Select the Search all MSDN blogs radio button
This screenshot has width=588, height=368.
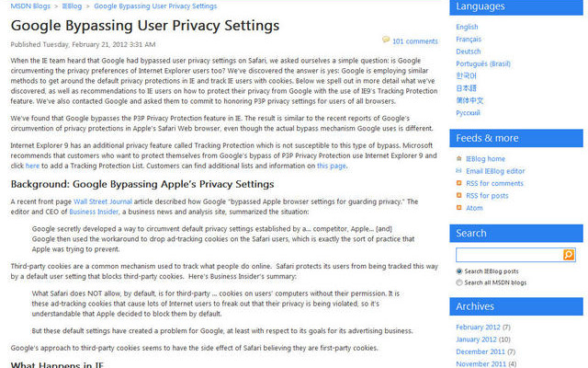[x=459, y=282]
